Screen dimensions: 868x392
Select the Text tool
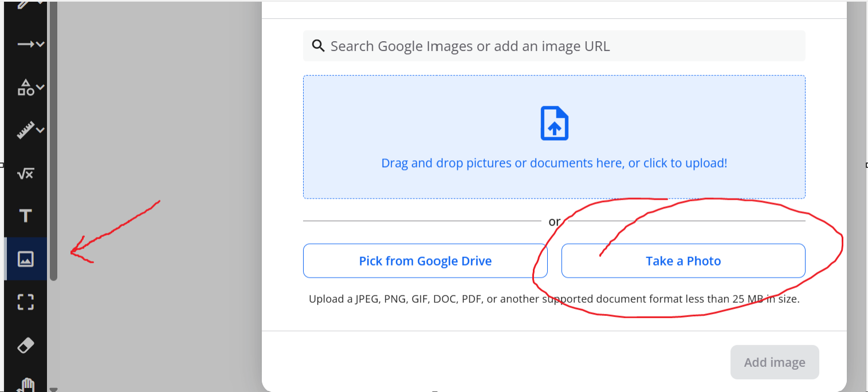[x=25, y=216]
